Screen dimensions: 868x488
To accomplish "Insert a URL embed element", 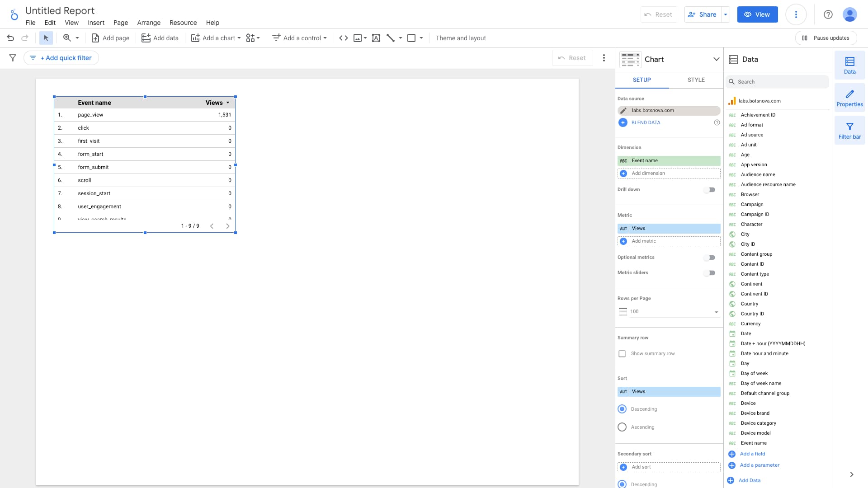I will click(x=344, y=38).
